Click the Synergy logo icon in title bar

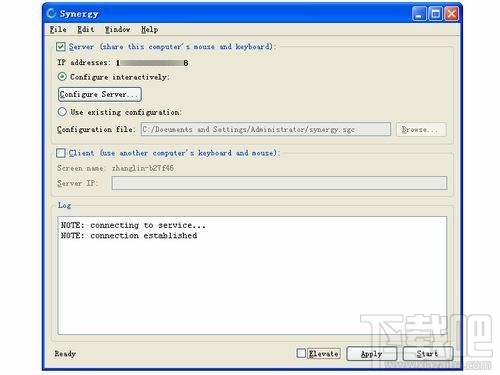click(52, 13)
